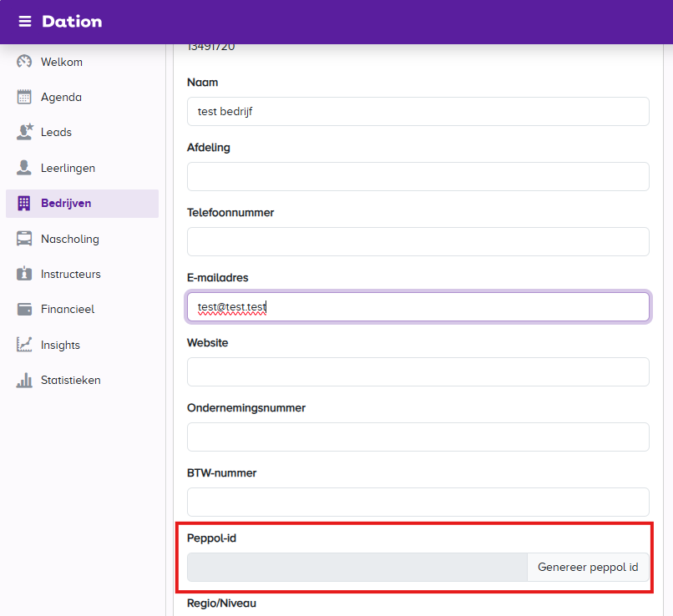This screenshot has width=673, height=616.
Task: Click the Financieel wallet icon
Action: click(24, 309)
